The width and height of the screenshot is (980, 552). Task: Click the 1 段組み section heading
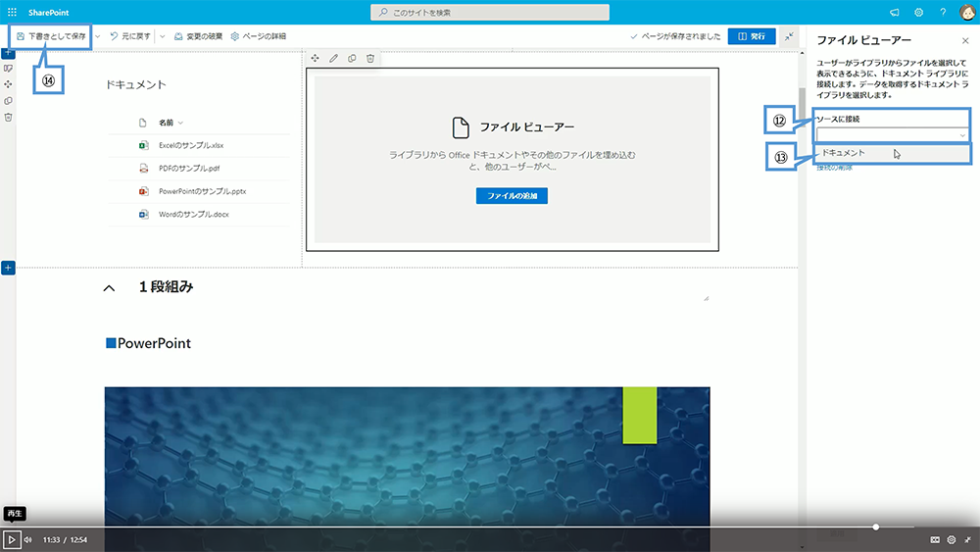click(x=166, y=287)
